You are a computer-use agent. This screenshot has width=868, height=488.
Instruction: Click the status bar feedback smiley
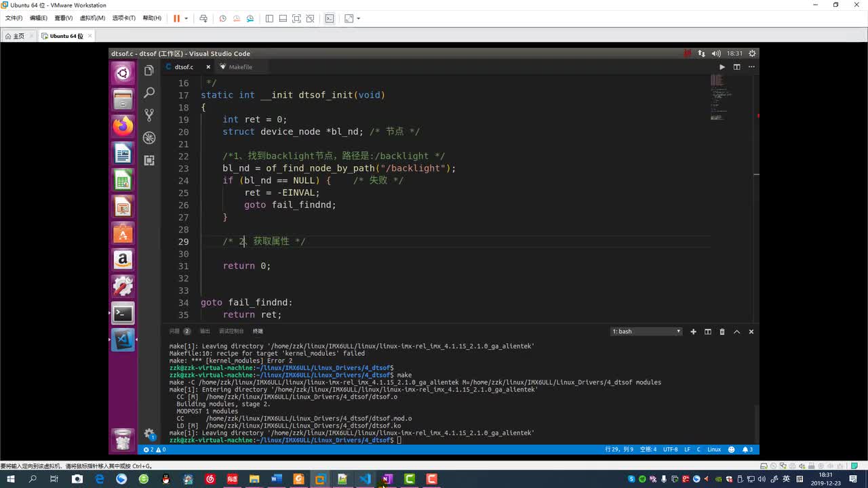click(x=732, y=449)
